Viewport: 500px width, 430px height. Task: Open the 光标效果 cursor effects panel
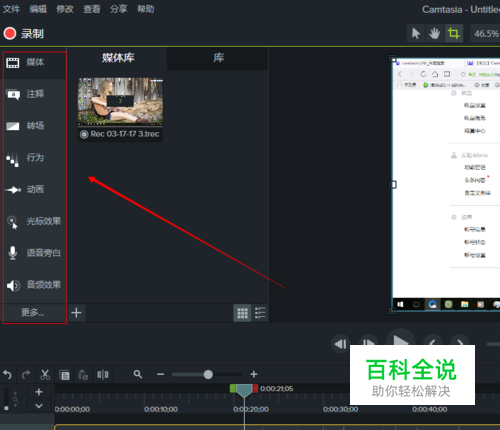click(x=34, y=221)
